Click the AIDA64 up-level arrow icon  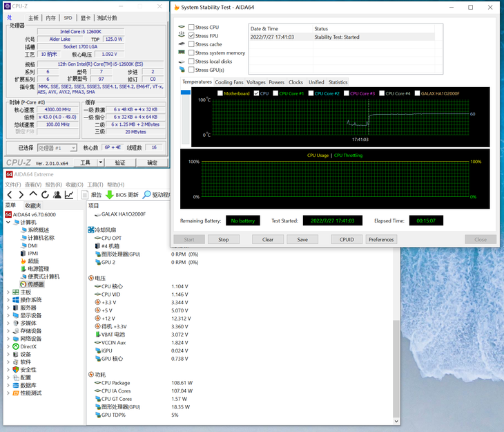tap(32, 194)
